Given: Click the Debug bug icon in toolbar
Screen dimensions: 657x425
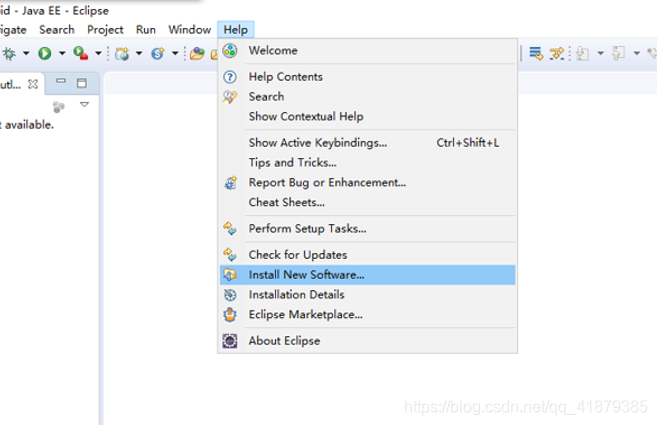Looking at the screenshot, I should click(9, 53).
